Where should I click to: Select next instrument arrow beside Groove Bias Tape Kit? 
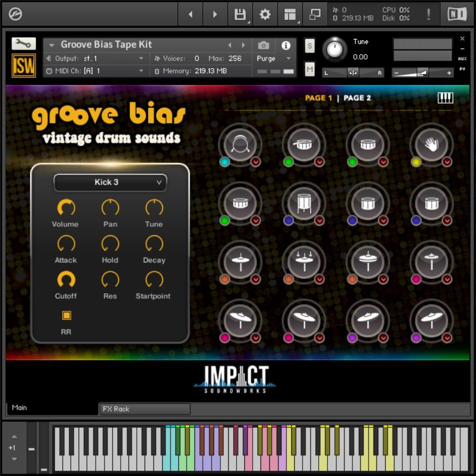(243, 45)
